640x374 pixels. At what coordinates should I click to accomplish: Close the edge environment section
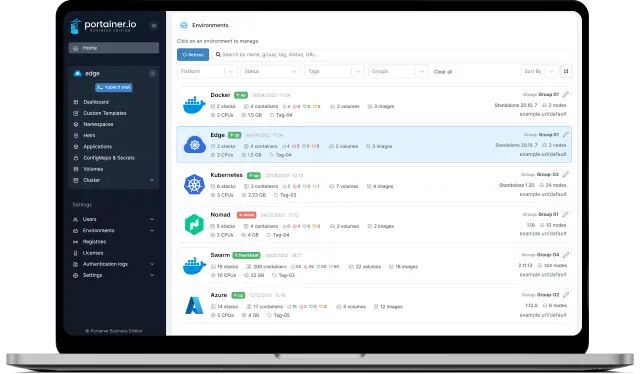click(153, 73)
